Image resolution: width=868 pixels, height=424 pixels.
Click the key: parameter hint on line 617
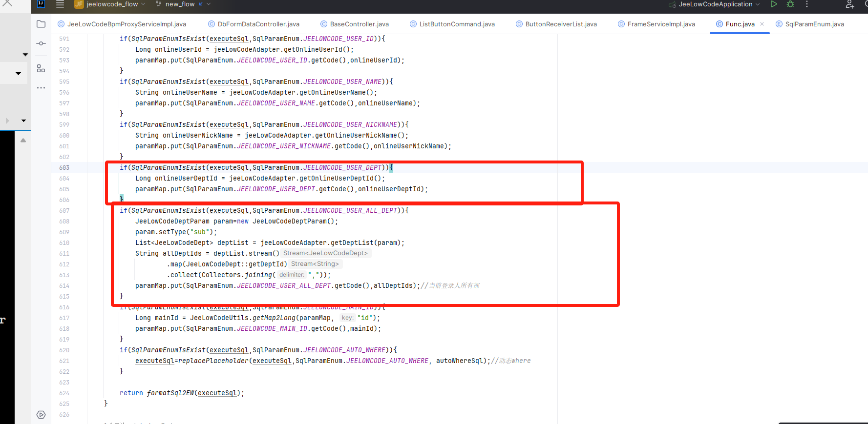pos(347,318)
